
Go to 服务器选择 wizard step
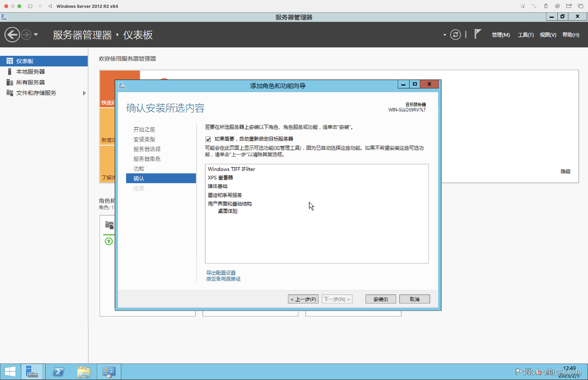coord(147,149)
